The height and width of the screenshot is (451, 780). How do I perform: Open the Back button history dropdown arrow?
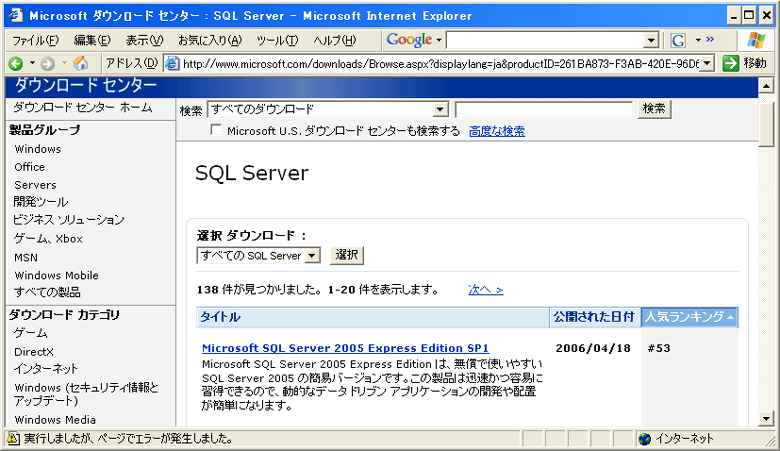(x=32, y=63)
